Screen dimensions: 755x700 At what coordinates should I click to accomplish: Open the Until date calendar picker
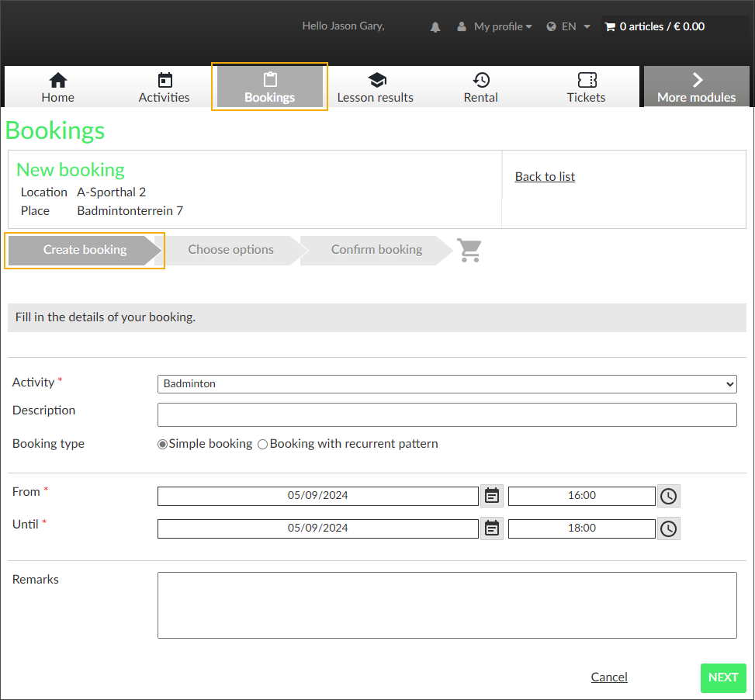click(x=492, y=528)
